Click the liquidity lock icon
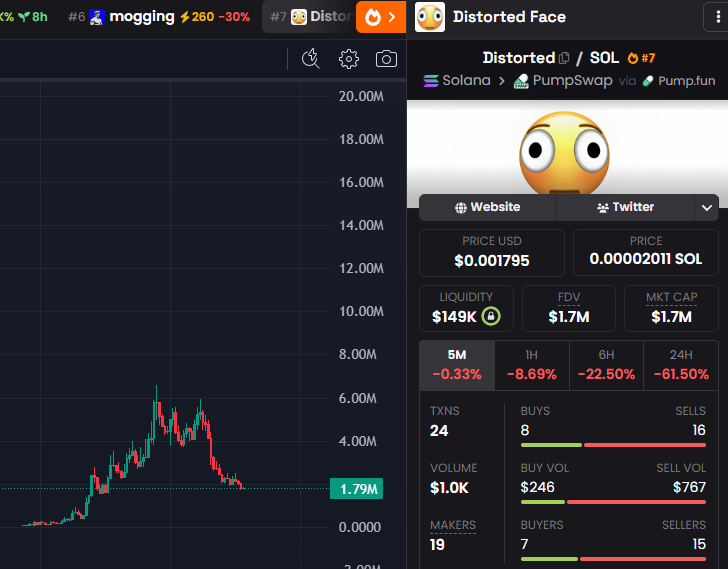This screenshot has width=728, height=569. (491, 316)
